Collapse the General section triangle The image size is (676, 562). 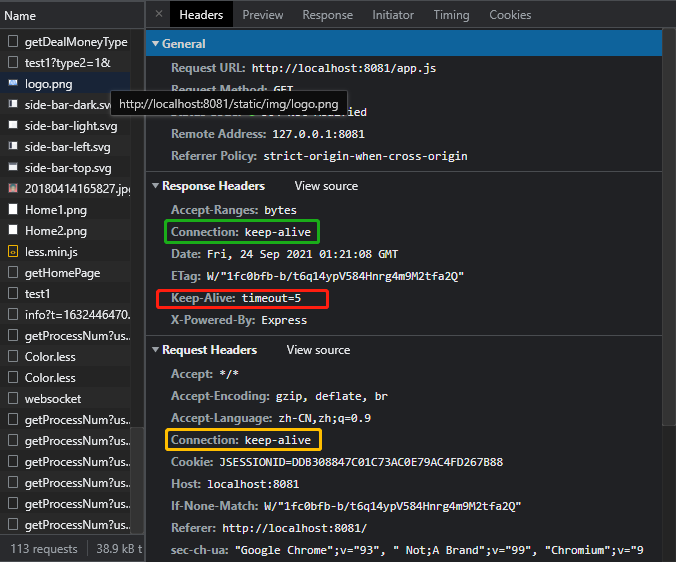click(x=155, y=44)
